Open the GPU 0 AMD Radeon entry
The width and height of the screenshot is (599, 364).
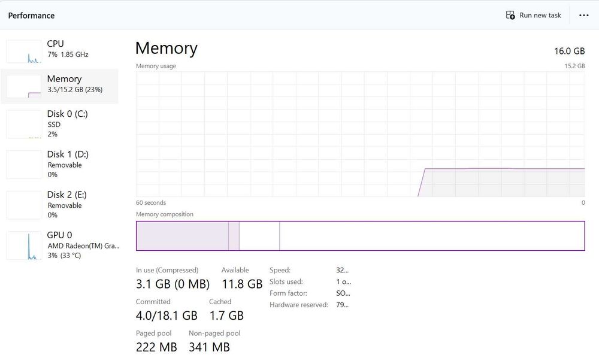[83, 245]
